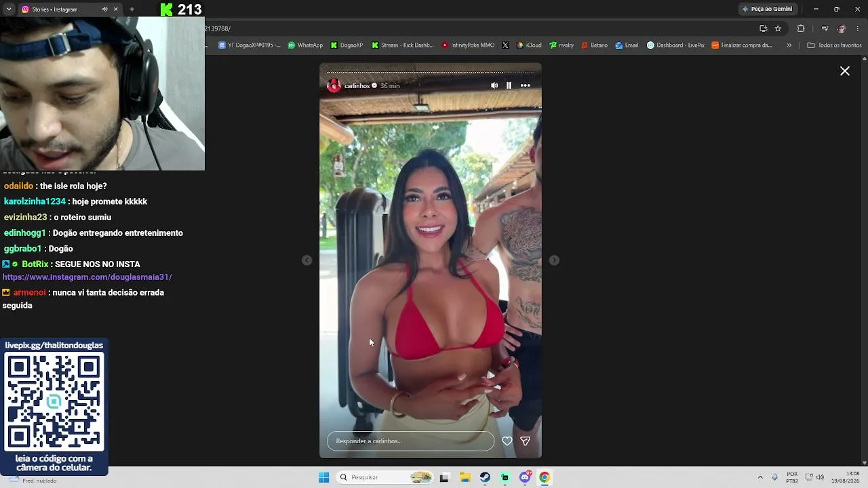Open the douglasmaia31 Instagram link in chat
868x488 pixels.
click(87, 277)
